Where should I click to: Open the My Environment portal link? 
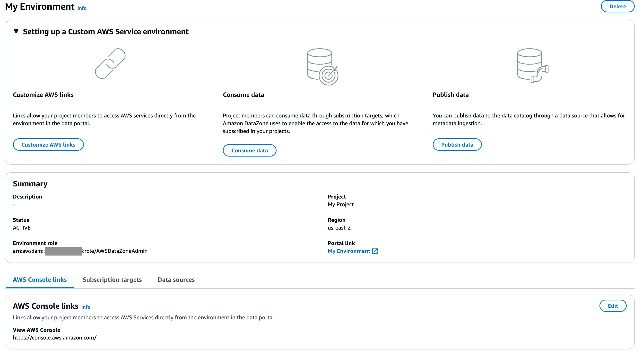pos(349,251)
